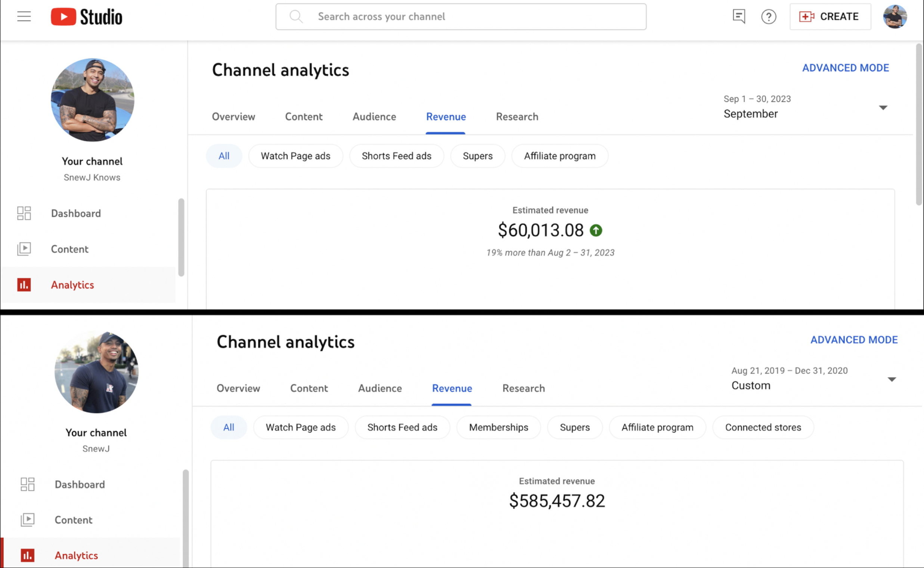The width and height of the screenshot is (924, 568).
Task: Click the September date range label
Action: [751, 114]
